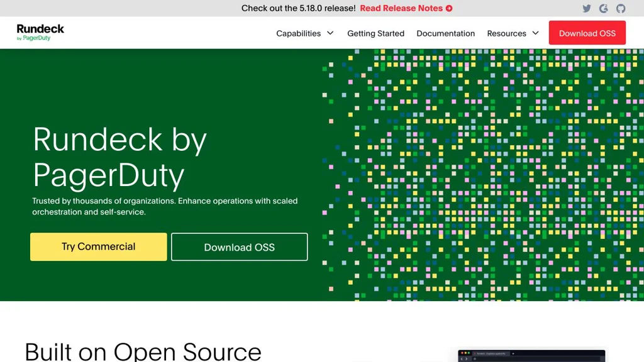Click the red Download OSS header button

(x=587, y=33)
